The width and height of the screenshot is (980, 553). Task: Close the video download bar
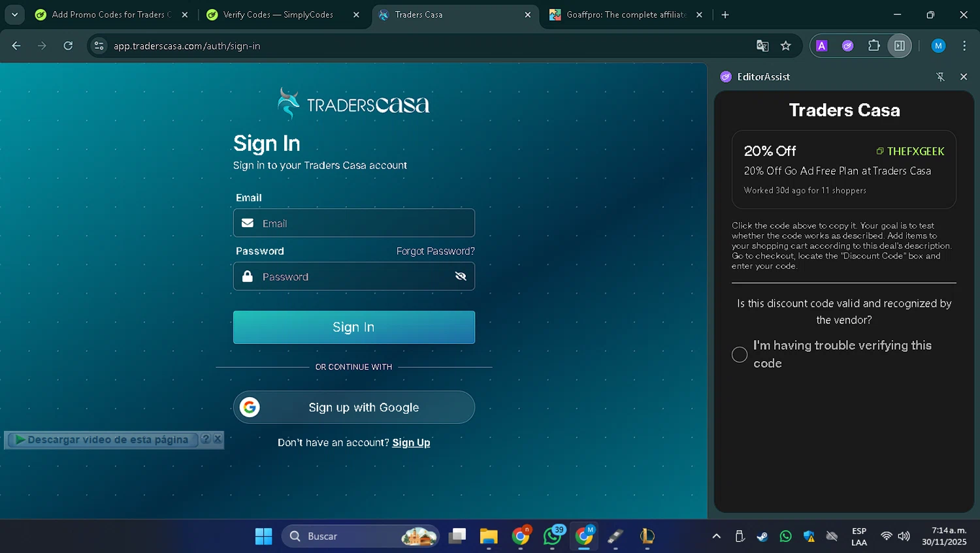coord(218,439)
